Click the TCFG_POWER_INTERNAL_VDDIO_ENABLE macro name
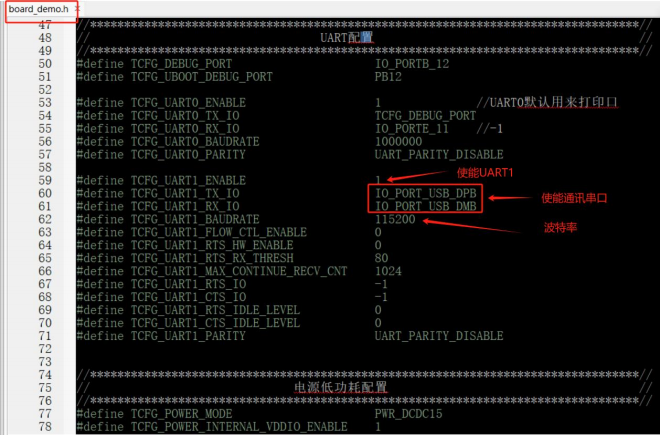This screenshot has width=660, height=435. tap(239, 427)
